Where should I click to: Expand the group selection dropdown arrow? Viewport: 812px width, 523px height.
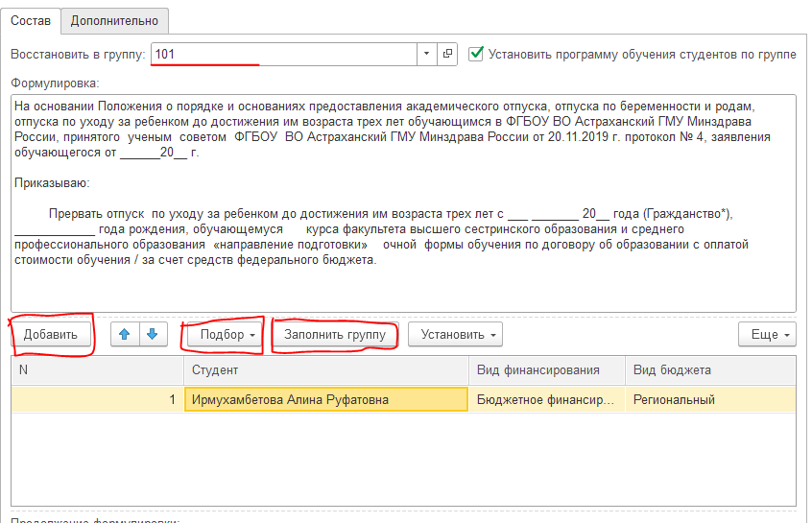tap(427, 55)
